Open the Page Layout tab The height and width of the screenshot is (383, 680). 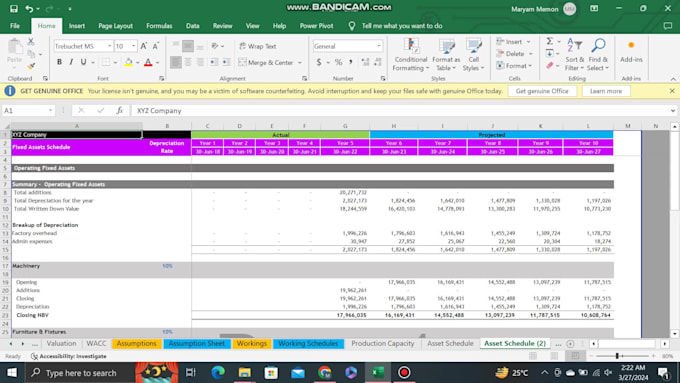115,26
